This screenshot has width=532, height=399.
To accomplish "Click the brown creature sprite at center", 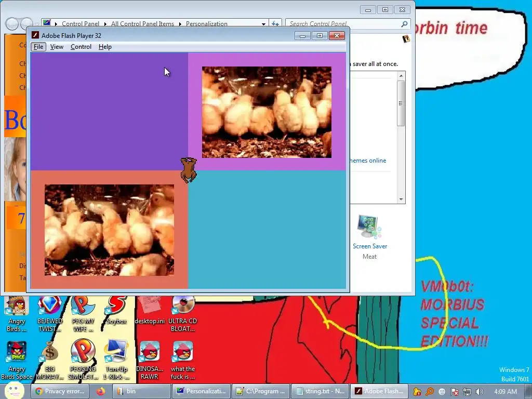I will click(x=189, y=170).
